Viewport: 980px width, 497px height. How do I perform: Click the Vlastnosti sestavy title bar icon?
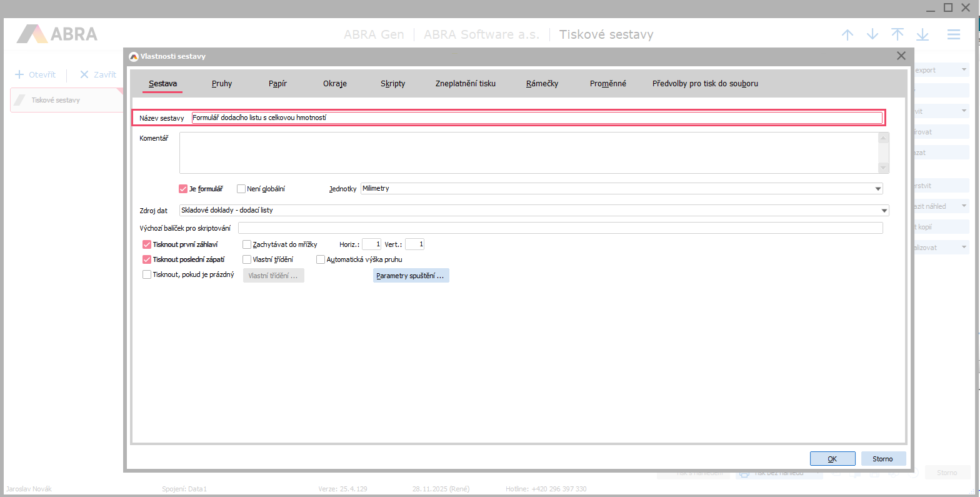133,56
